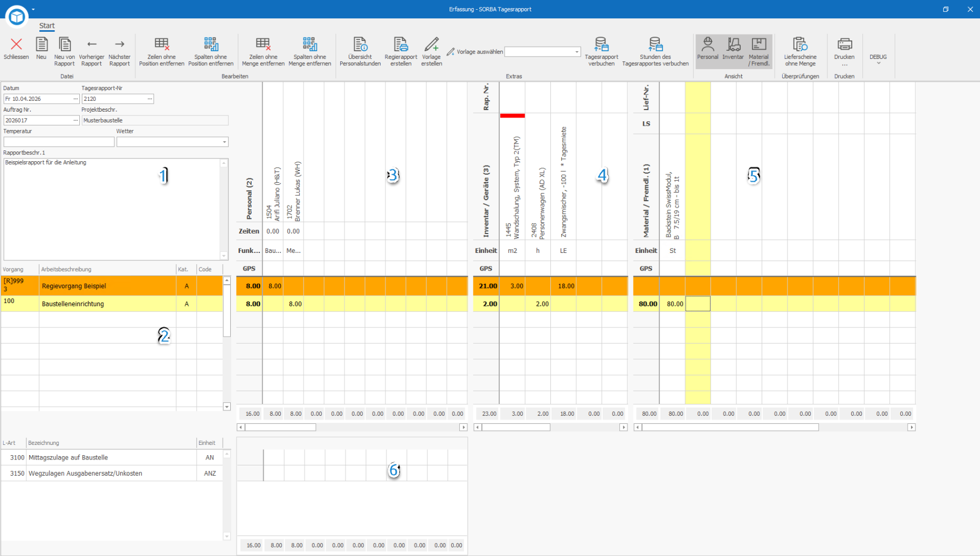Image resolution: width=980 pixels, height=556 pixels.
Task: Click Zeilen ohne Position entfernen
Action: [x=162, y=51]
